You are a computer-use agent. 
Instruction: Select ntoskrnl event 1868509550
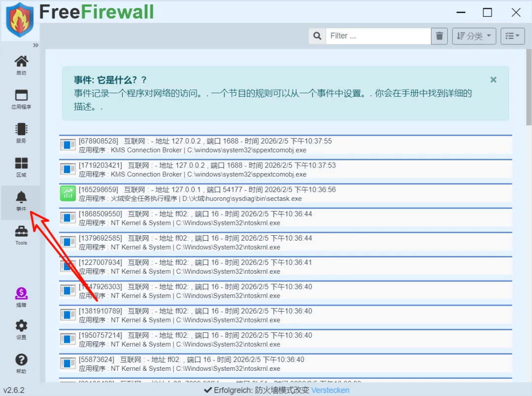click(285, 217)
